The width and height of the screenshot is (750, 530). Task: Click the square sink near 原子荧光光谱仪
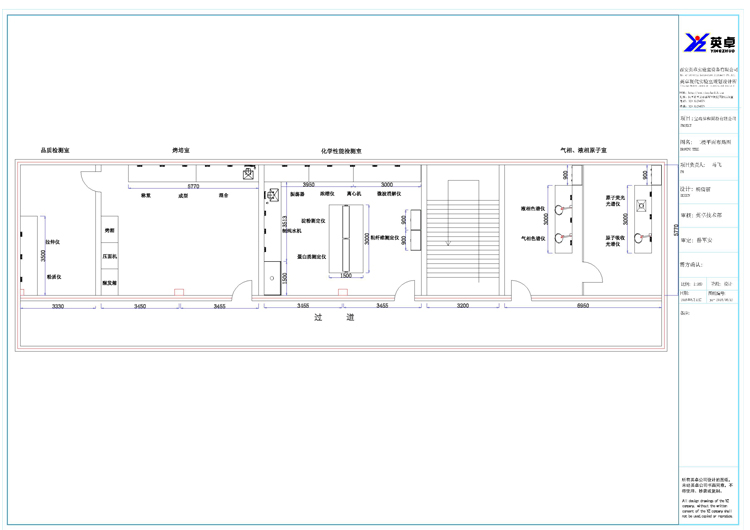click(x=640, y=203)
